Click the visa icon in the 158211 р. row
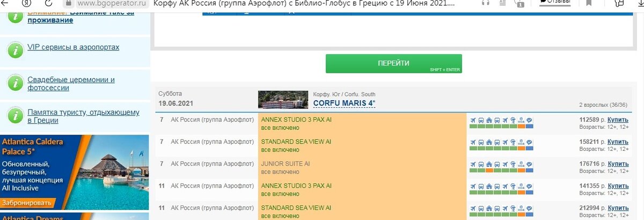The width and height of the screenshot is (644, 220). [x=521, y=142]
